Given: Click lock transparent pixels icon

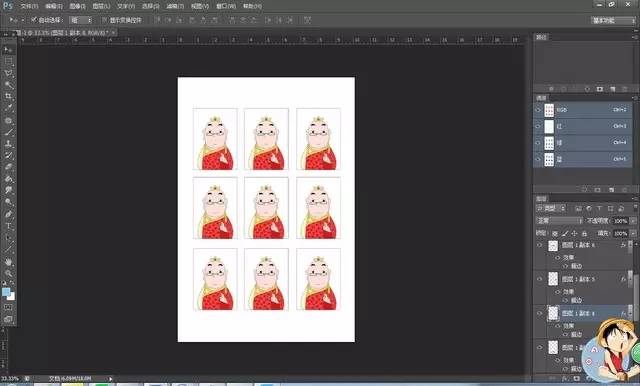Looking at the screenshot, I should [x=555, y=234].
